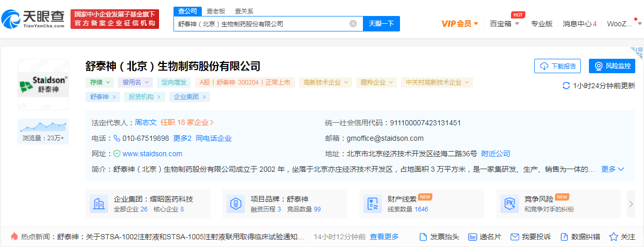Open the WooZ... user account menu

pos(624,24)
